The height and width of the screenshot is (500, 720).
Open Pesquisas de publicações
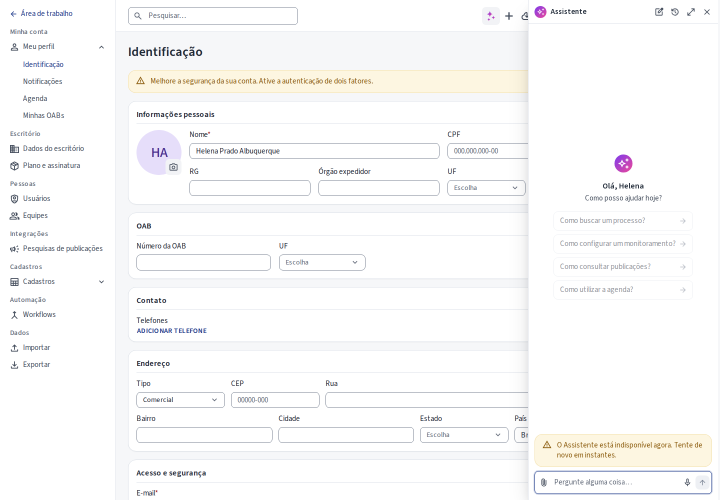click(56, 248)
